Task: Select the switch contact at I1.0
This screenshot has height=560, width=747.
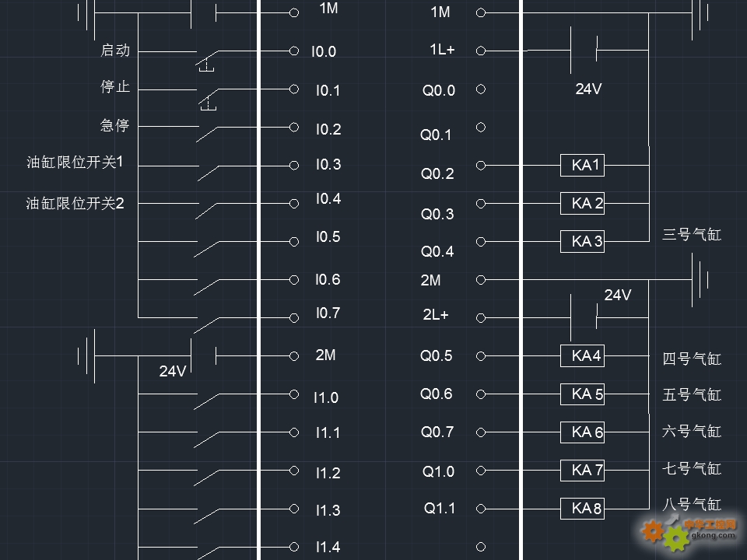Action: click(x=207, y=401)
